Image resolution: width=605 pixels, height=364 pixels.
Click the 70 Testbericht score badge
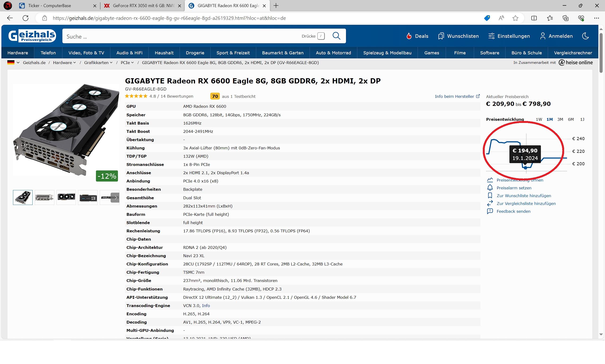(215, 96)
